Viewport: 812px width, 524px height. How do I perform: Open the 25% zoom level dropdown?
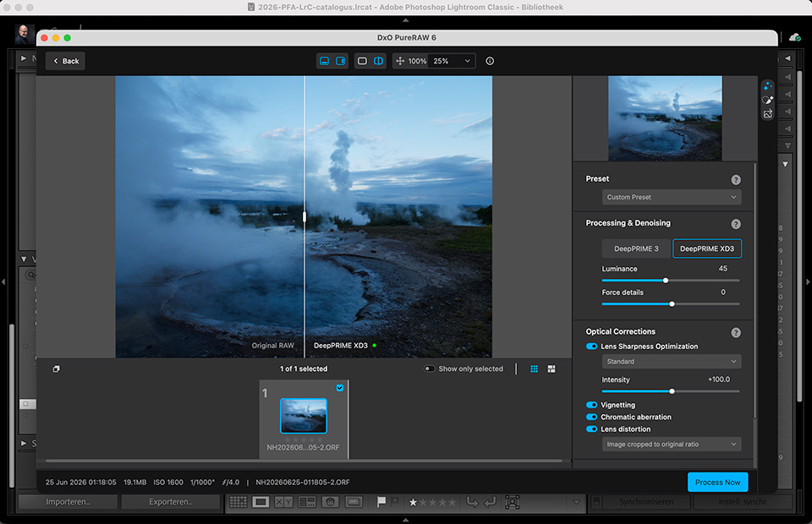452,61
